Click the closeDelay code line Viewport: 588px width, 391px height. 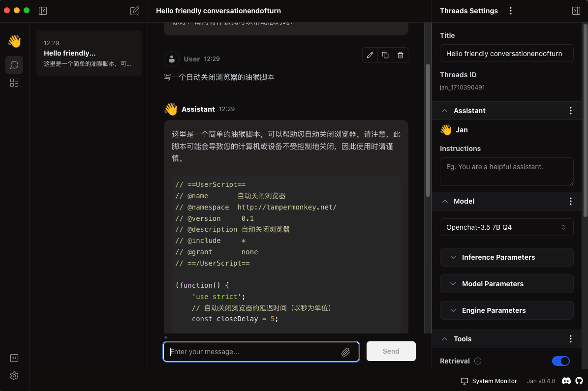pyautogui.click(x=235, y=319)
